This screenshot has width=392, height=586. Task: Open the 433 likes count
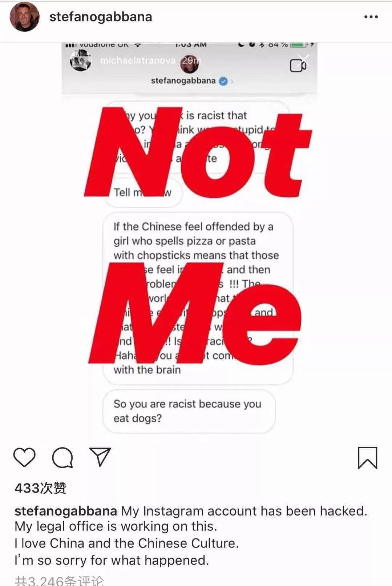(x=40, y=488)
